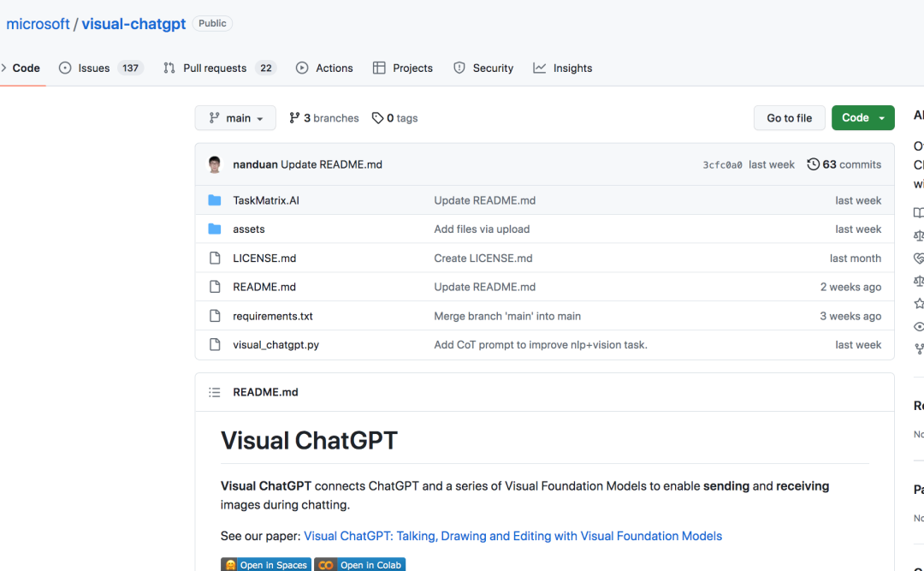This screenshot has height=571, width=924.
Task: Click the Public repository label
Action: 212,24
